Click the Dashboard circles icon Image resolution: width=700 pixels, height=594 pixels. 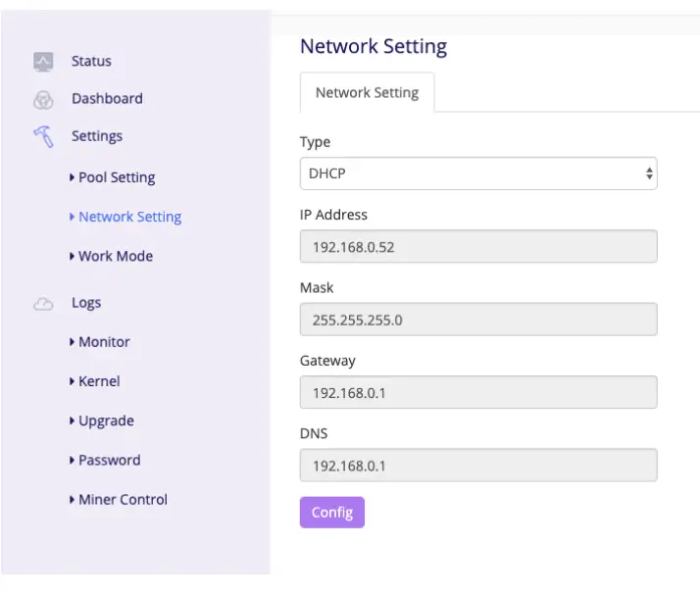click(43, 100)
